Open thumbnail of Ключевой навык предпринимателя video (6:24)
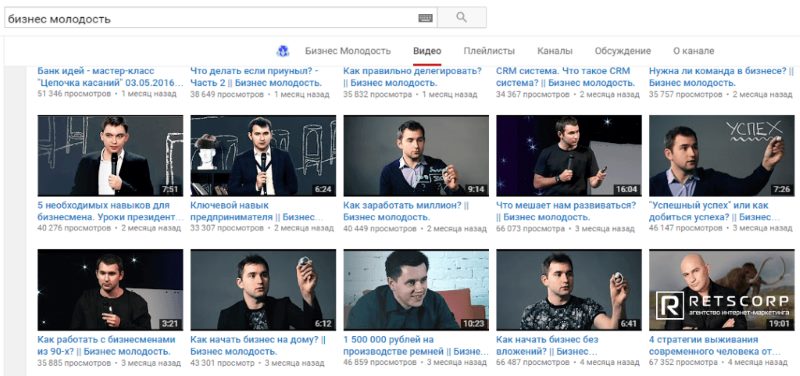Viewport: 800px width, 376px height. click(263, 156)
